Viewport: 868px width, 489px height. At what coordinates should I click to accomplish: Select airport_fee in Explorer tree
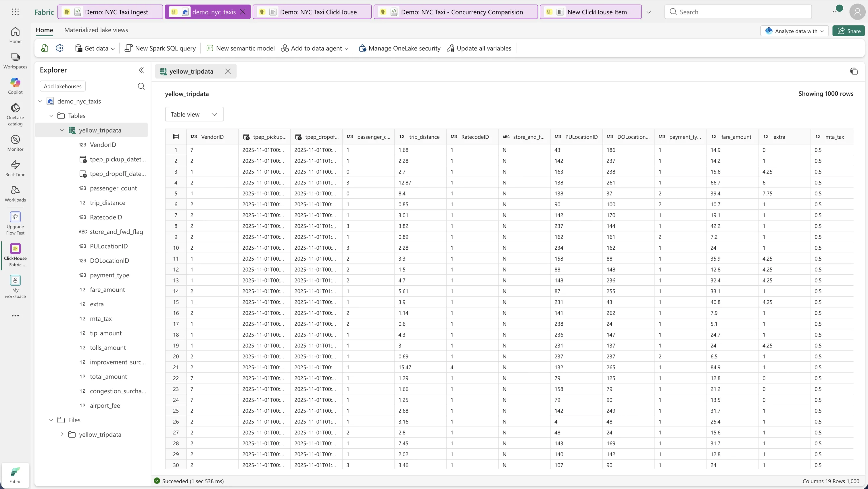click(105, 405)
